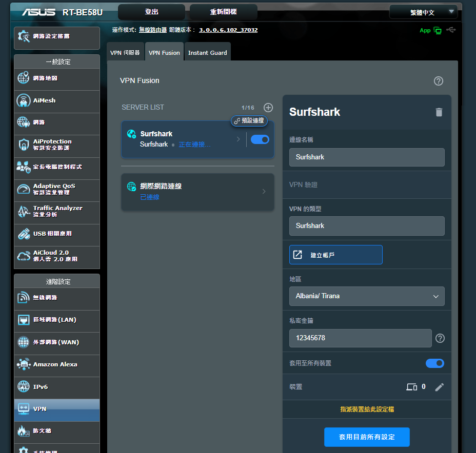Click the Wireless settings icon
Screen dimensions: 476x453
click(24, 297)
